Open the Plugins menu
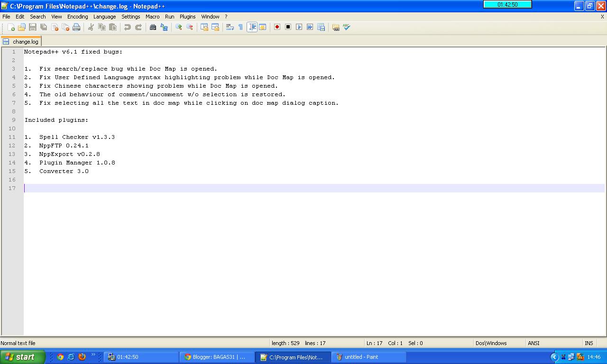 click(188, 17)
